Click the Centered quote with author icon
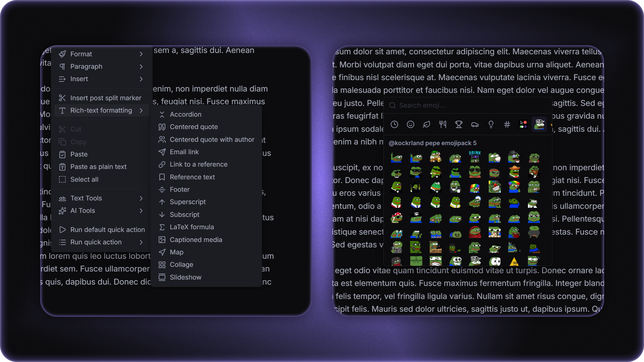The height and width of the screenshot is (362, 644). [x=162, y=139]
